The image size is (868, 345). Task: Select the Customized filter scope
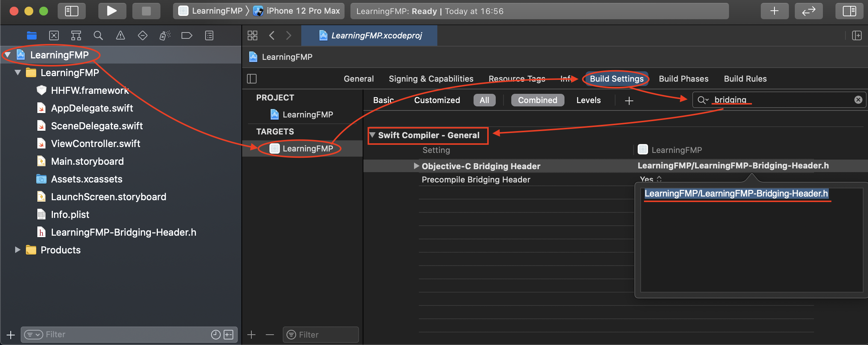437,100
